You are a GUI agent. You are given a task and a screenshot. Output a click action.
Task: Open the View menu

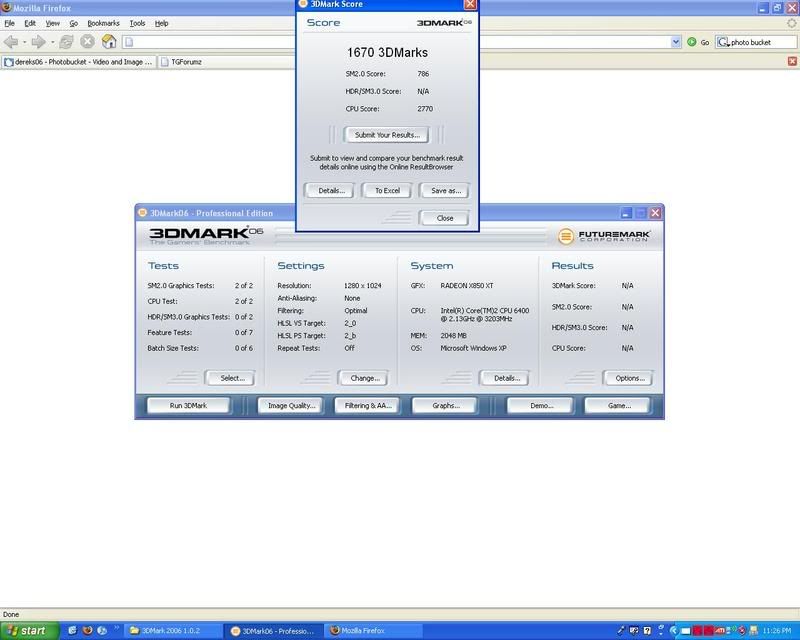coord(53,23)
